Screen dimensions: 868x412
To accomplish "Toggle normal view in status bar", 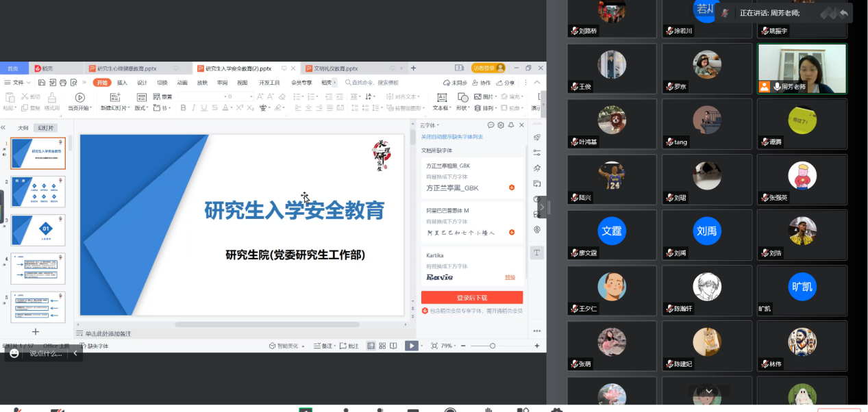I will (x=371, y=346).
